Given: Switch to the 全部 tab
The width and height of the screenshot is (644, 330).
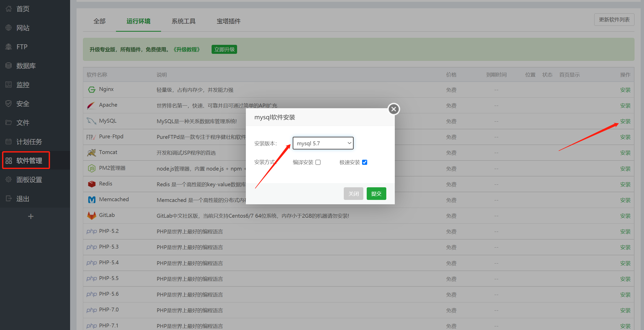Looking at the screenshot, I should pyautogui.click(x=99, y=21).
